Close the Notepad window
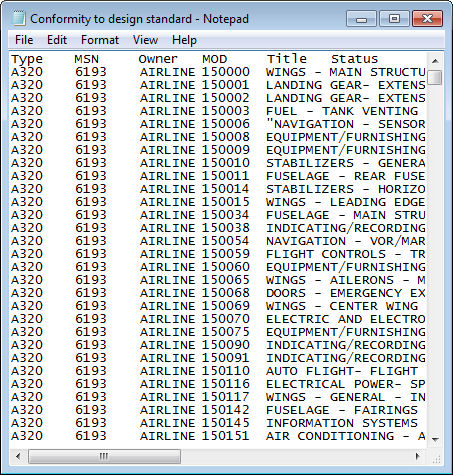This screenshot has height=475, width=453. (428, 18)
